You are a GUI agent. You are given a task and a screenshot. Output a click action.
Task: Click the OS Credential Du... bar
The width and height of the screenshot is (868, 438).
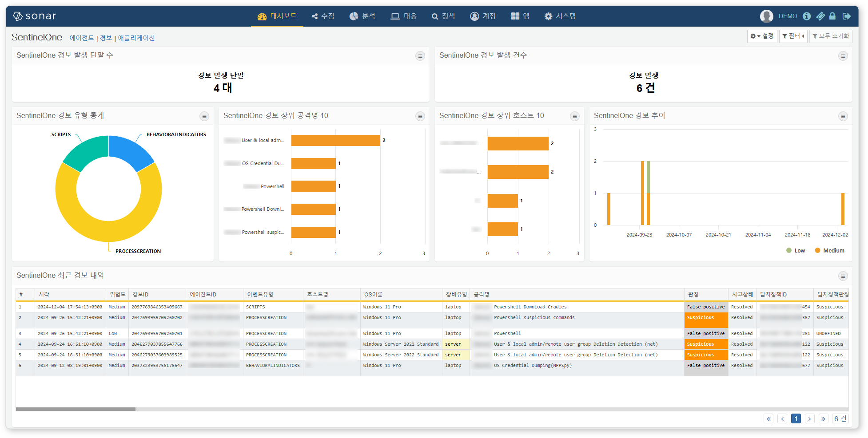(314, 163)
